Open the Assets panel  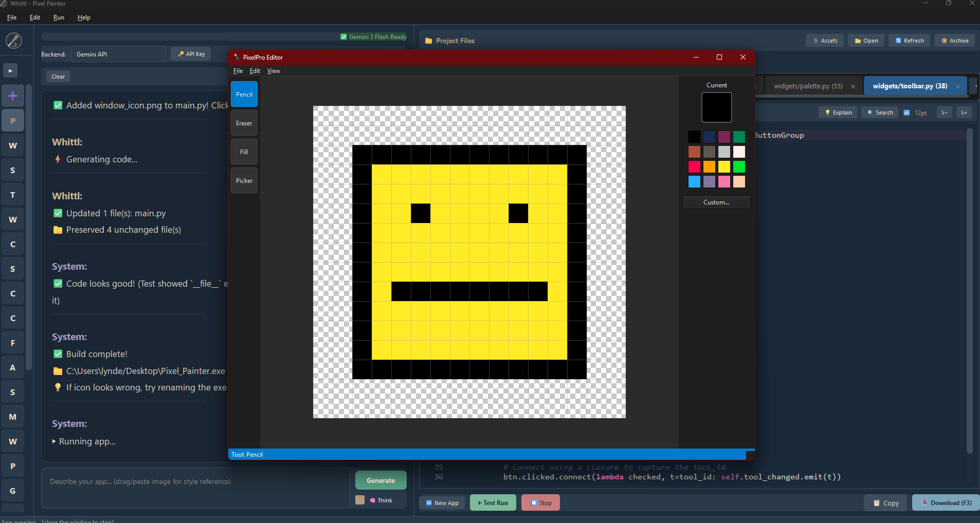[825, 41]
